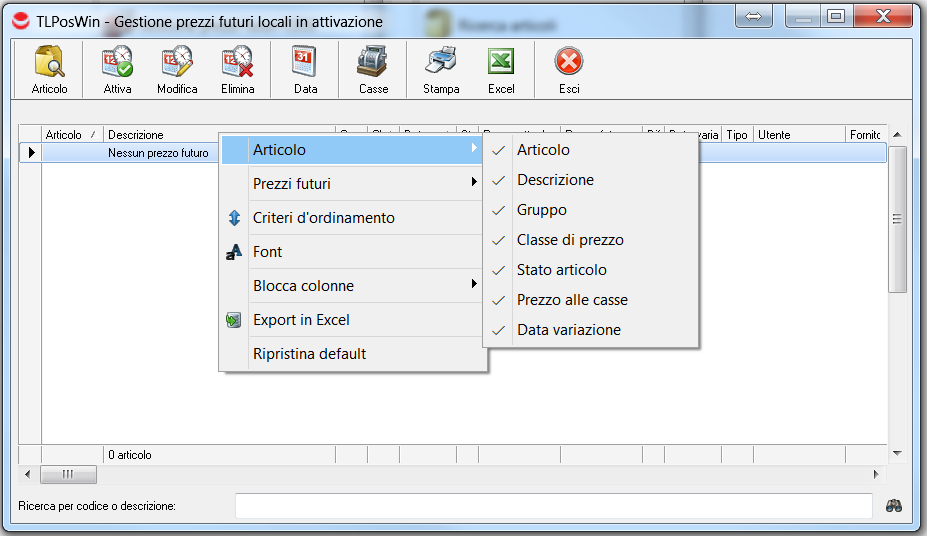Open Font from the context menu
Screen dimensions: 927x538
pos(352,252)
